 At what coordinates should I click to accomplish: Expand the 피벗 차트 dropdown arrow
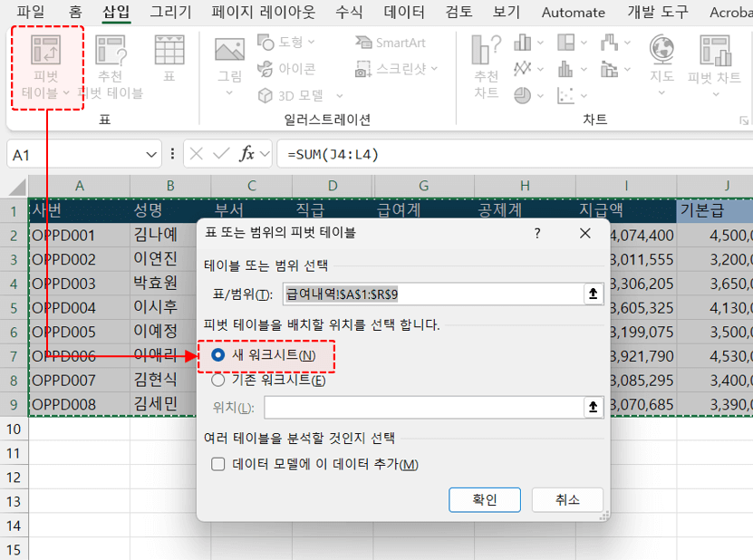[x=716, y=94]
